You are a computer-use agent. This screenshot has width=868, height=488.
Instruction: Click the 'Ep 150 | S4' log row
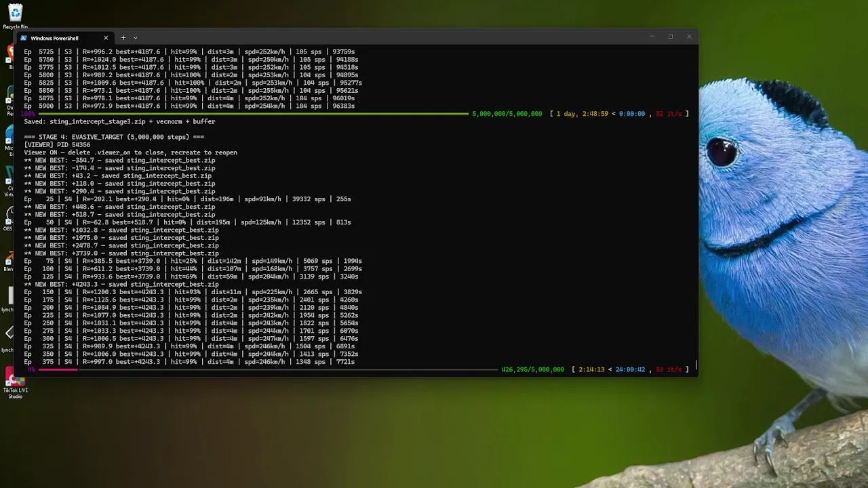pos(193,292)
